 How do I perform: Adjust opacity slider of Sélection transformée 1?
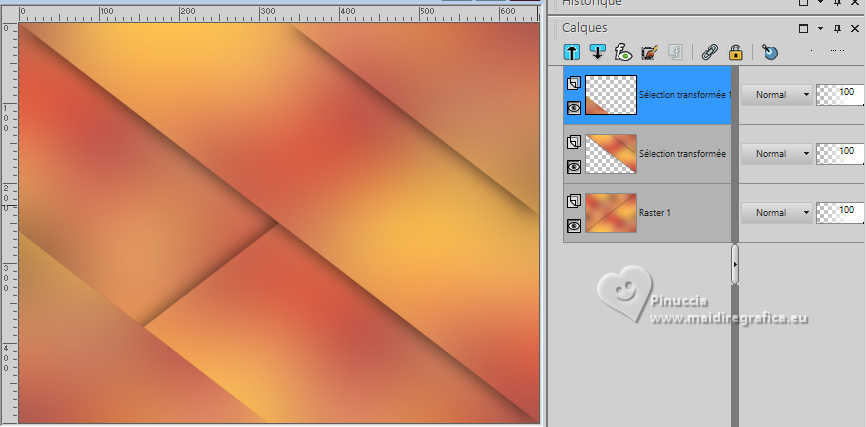[x=840, y=94]
